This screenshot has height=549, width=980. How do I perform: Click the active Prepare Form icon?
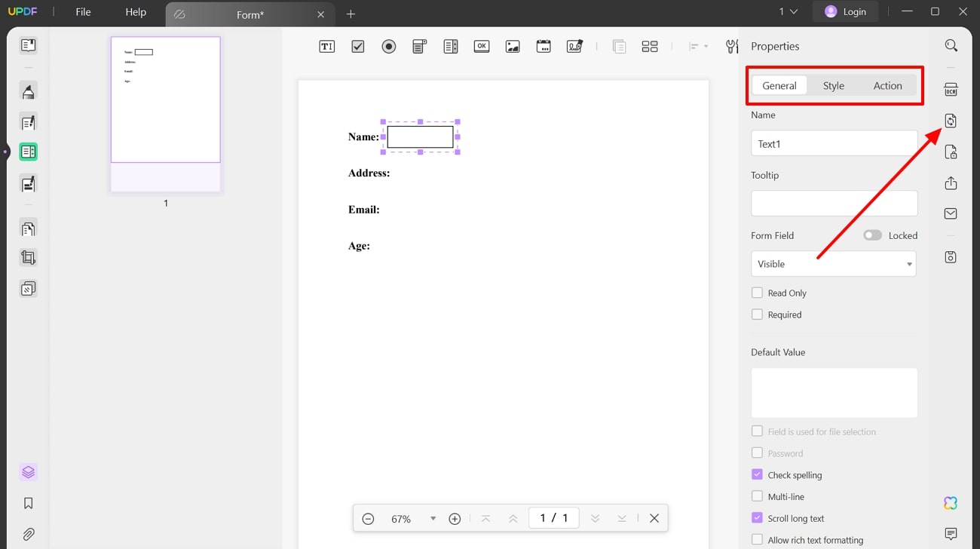[x=29, y=152]
